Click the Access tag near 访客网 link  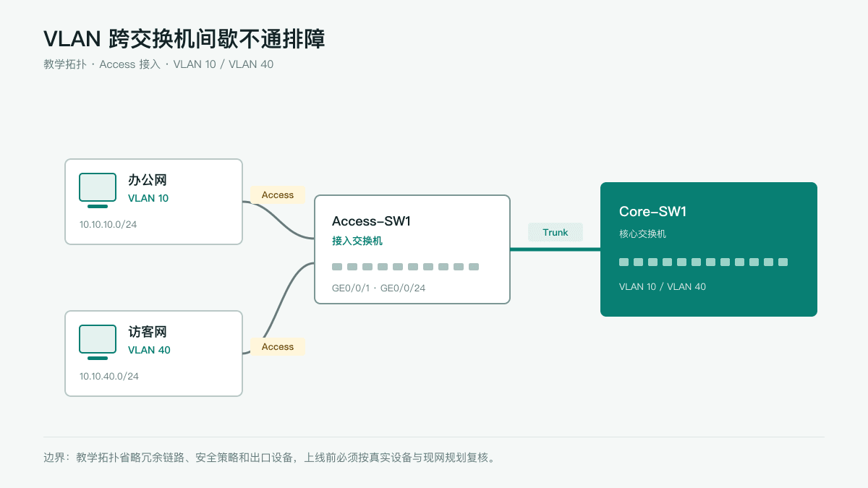(278, 347)
